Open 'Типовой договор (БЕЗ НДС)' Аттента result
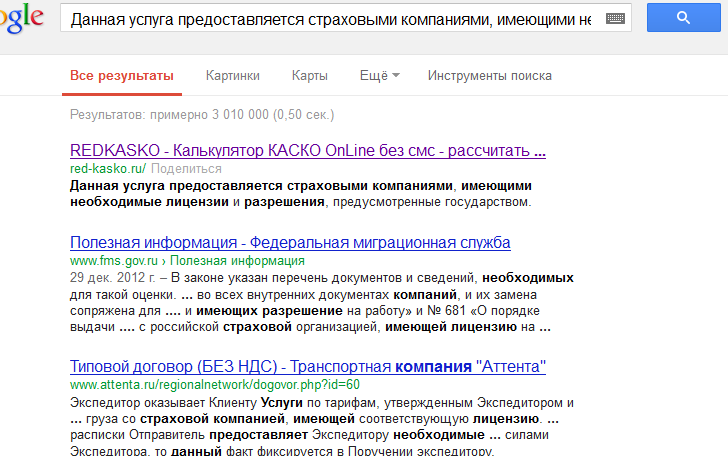This screenshot has width=728, height=456. click(307, 366)
